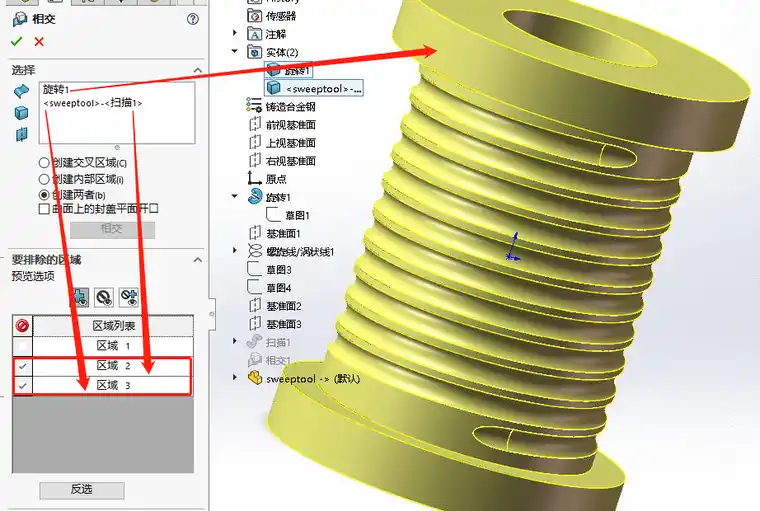The width and height of the screenshot is (760, 511).
Task: Click the 上视基准面 plane icon
Action: (x=255, y=142)
